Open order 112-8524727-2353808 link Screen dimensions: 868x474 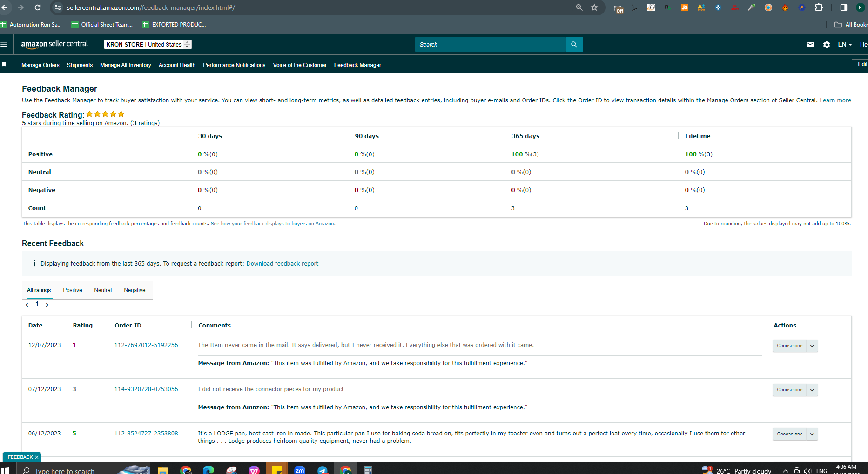click(x=146, y=434)
